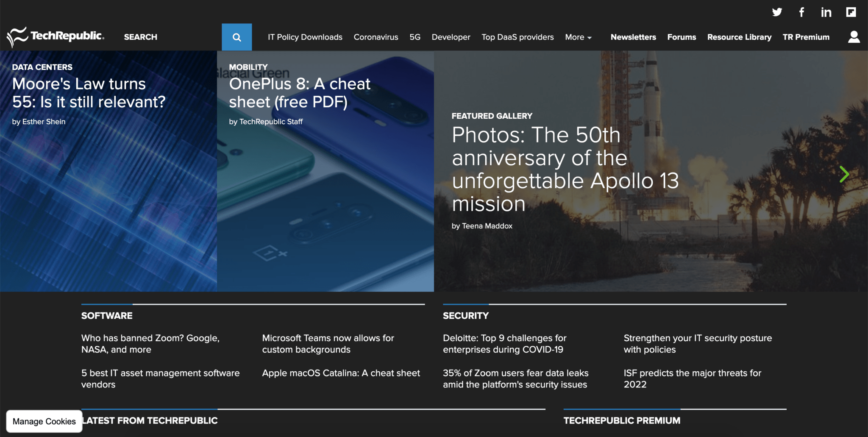Open the user account icon

coord(854,37)
